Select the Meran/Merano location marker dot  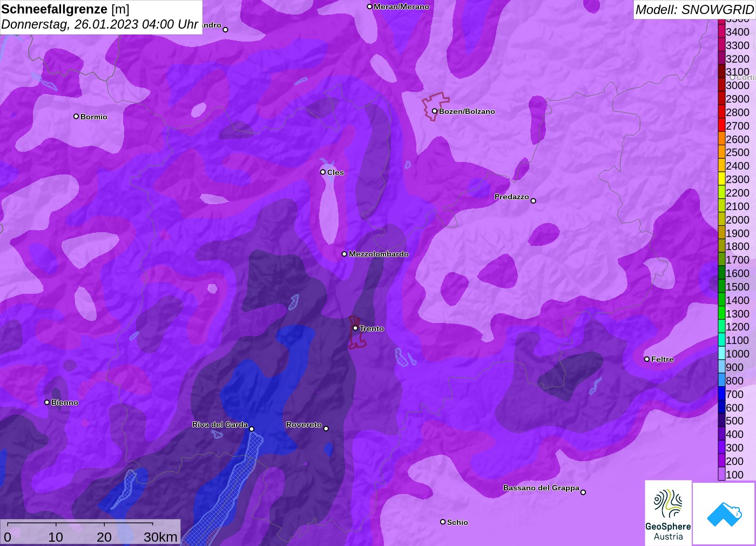click(369, 6)
